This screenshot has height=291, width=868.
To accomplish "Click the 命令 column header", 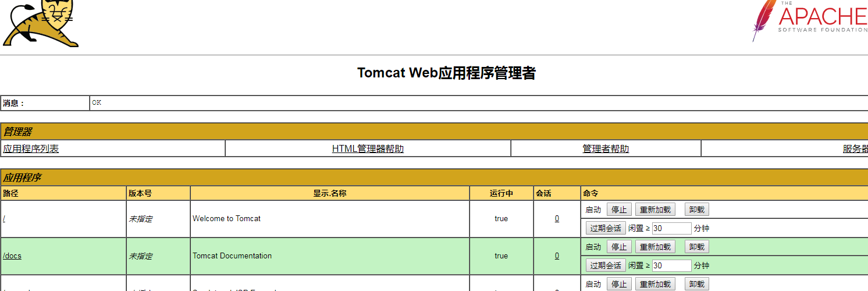I will 590,193.
